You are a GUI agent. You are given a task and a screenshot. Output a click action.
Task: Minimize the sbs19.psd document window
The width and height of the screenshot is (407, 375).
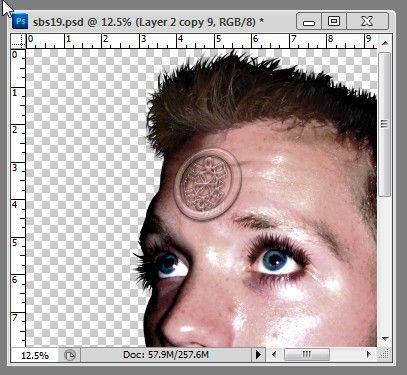click(309, 22)
